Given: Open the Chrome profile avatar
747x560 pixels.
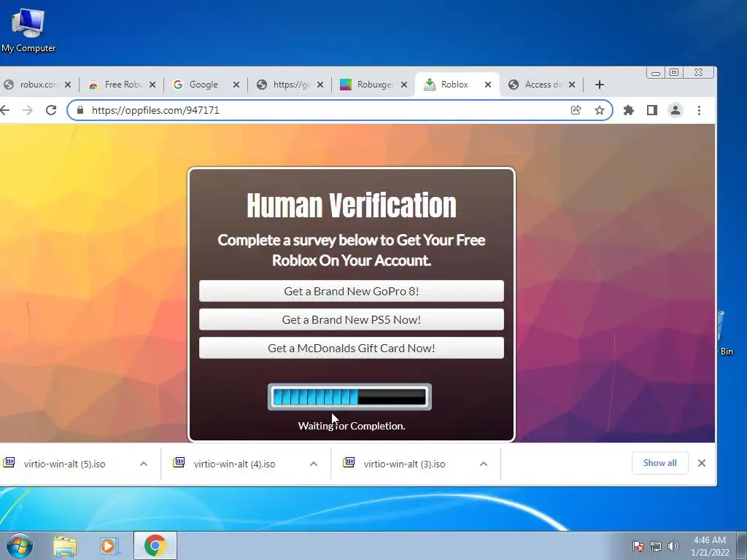Looking at the screenshot, I should [676, 111].
